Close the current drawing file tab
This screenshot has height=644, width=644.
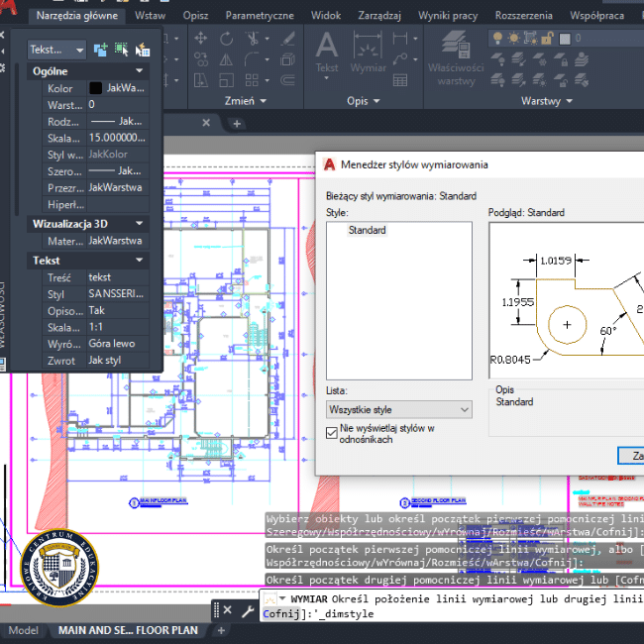(206, 123)
